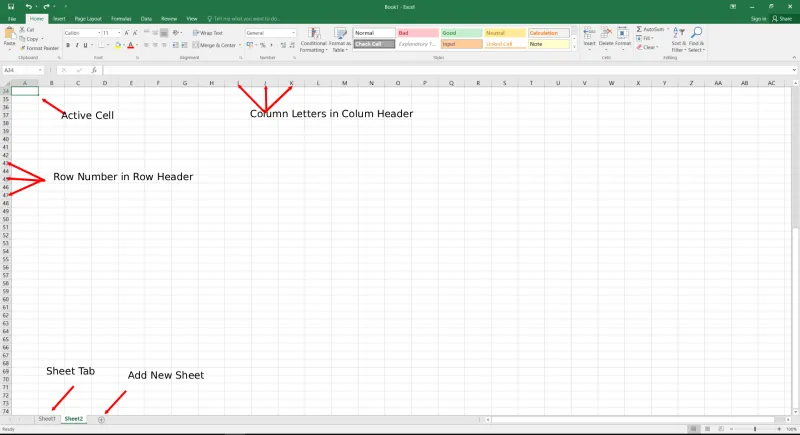Apply Comma Style number format

click(271, 45)
